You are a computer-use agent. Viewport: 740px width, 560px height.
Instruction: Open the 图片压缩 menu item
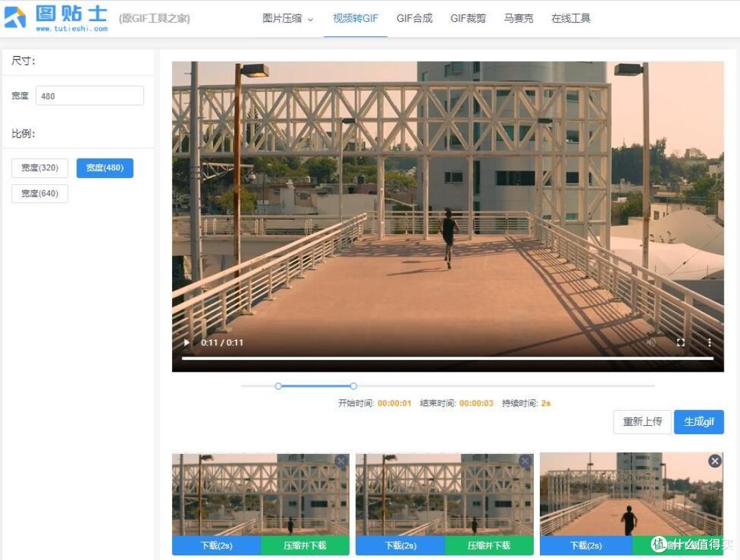pyautogui.click(x=282, y=18)
